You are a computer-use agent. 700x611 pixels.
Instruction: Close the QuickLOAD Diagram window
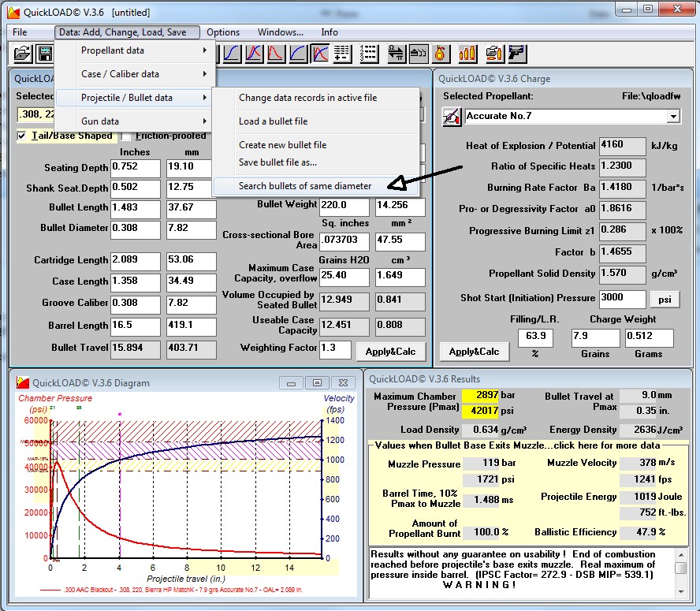pos(343,383)
